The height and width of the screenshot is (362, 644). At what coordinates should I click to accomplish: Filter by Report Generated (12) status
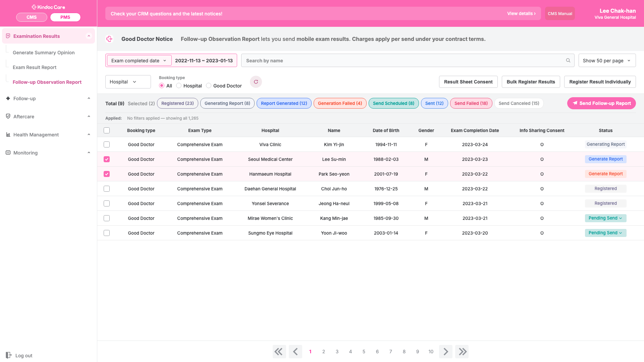284,103
